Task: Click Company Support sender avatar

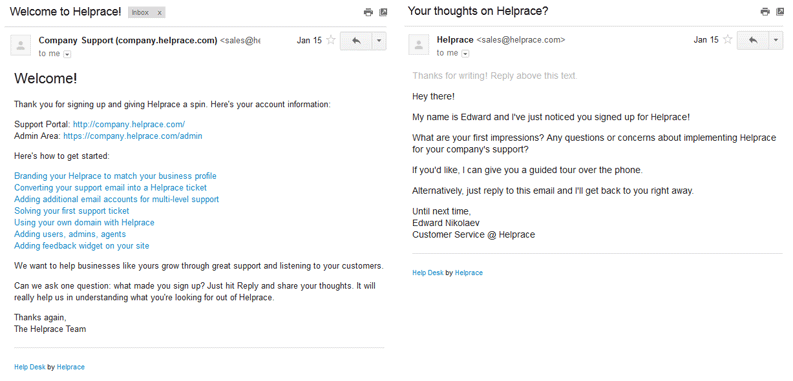Action: point(21,46)
